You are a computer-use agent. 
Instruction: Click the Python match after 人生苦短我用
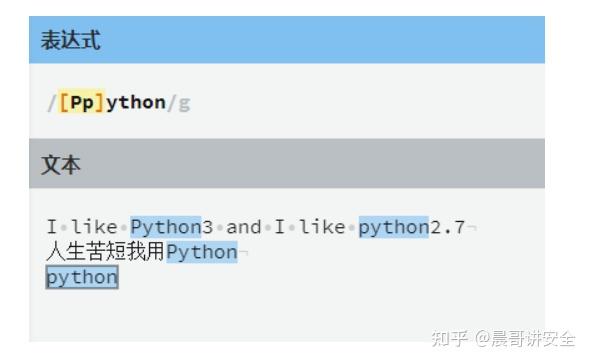tap(202, 252)
